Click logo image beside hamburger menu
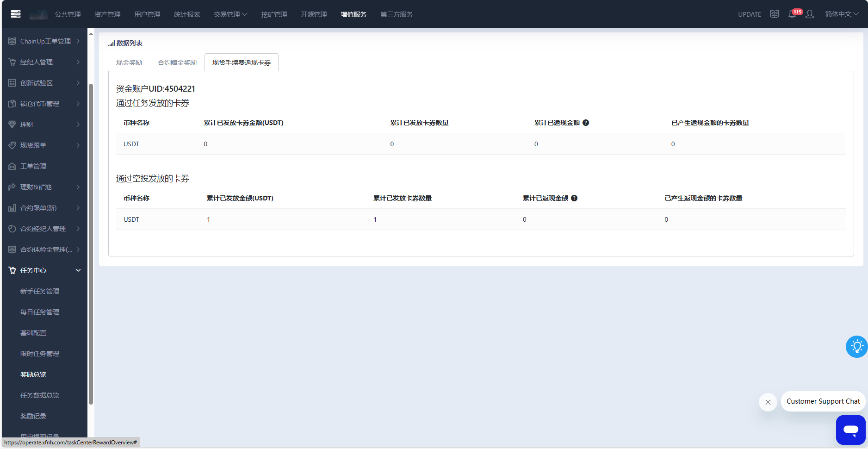 (38, 14)
